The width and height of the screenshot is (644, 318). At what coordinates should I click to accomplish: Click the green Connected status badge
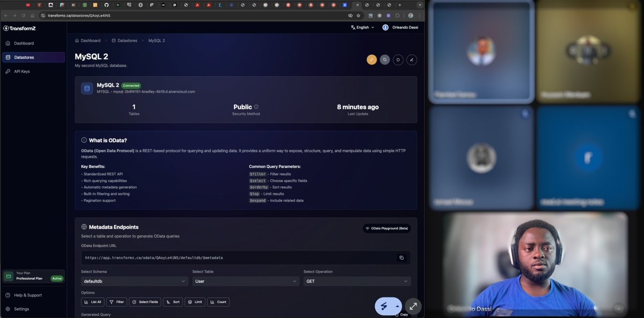(131, 85)
